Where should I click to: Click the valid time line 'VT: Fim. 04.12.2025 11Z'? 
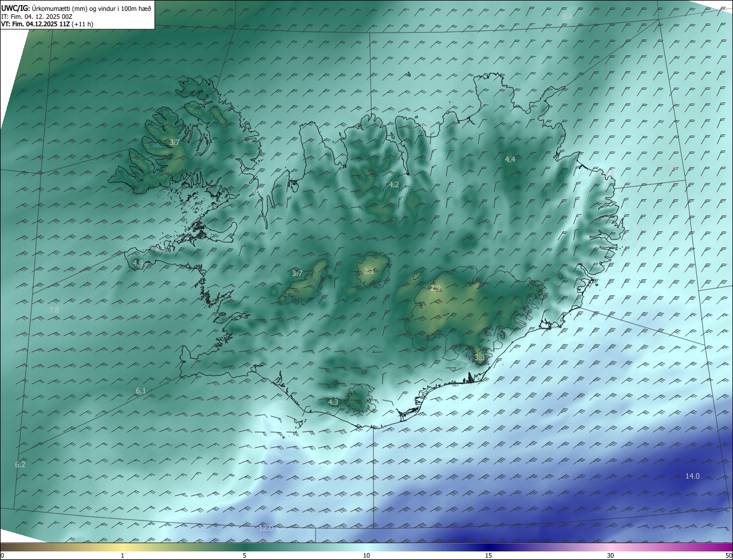(35, 24)
